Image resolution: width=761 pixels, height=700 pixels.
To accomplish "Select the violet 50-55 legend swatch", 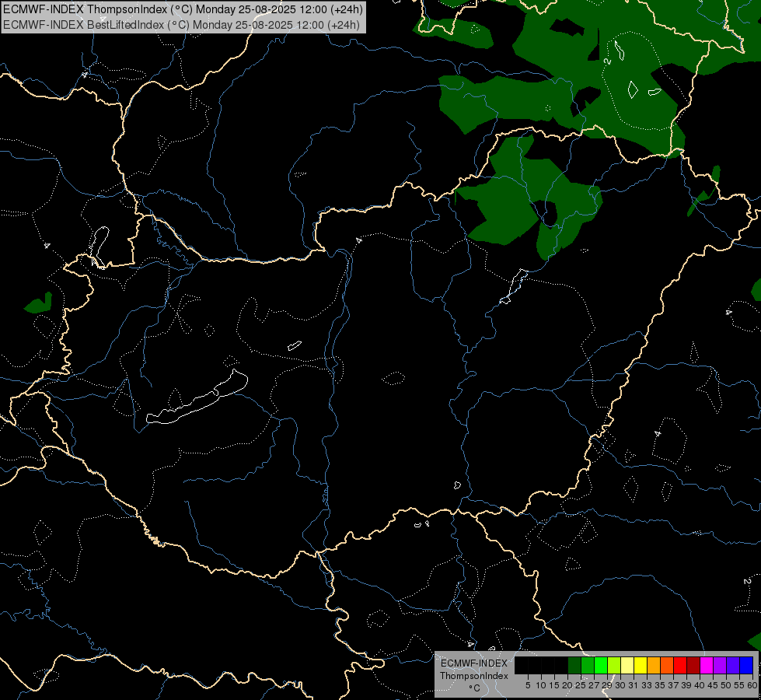I will 733,665.
